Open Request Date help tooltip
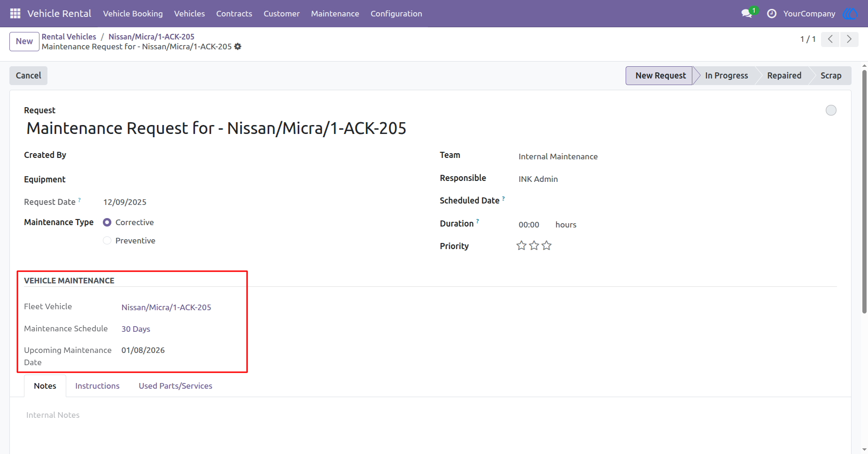The height and width of the screenshot is (454, 868). coord(79,200)
